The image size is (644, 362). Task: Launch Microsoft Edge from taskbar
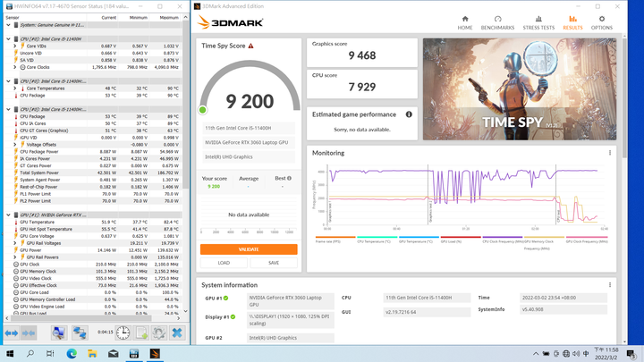tap(72, 353)
